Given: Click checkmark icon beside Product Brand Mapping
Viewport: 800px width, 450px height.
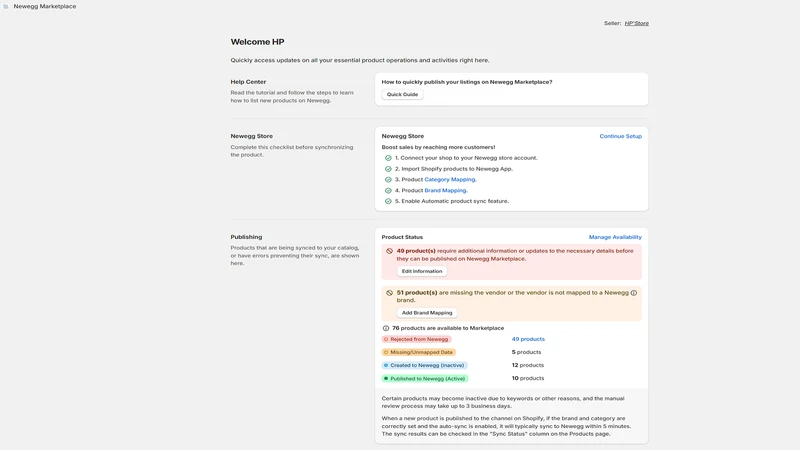Looking at the screenshot, I should [388, 190].
